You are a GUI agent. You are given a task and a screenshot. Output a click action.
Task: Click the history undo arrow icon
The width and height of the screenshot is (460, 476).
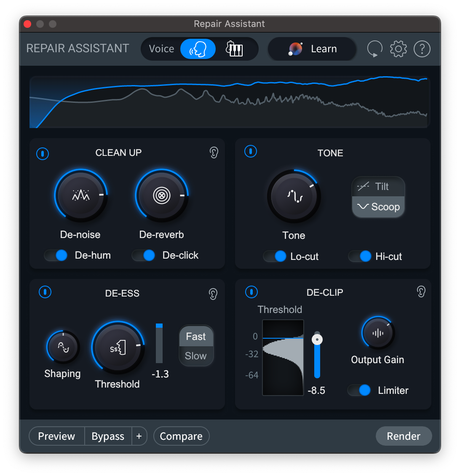(x=374, y=48)
